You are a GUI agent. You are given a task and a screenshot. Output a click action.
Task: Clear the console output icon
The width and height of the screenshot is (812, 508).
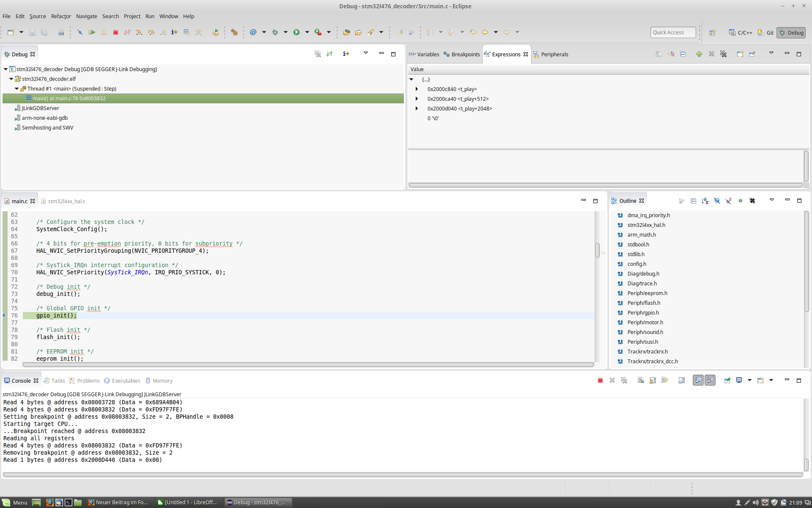[x=641, y=380]
